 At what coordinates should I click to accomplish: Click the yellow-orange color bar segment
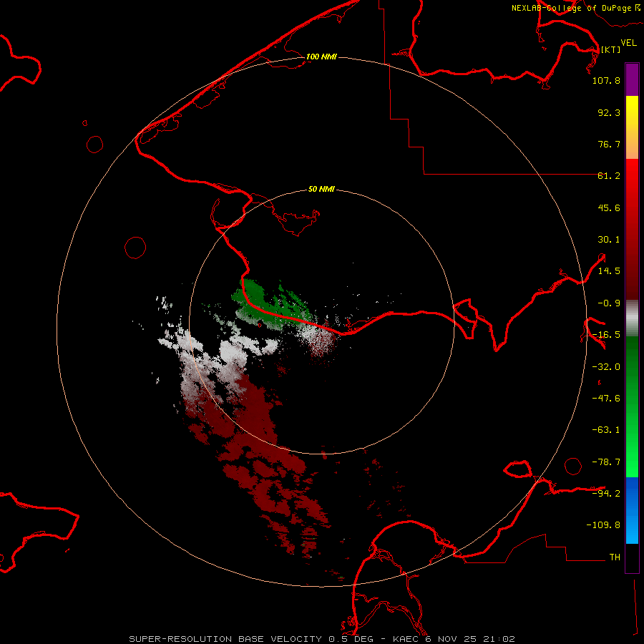(x=632, y=127)
